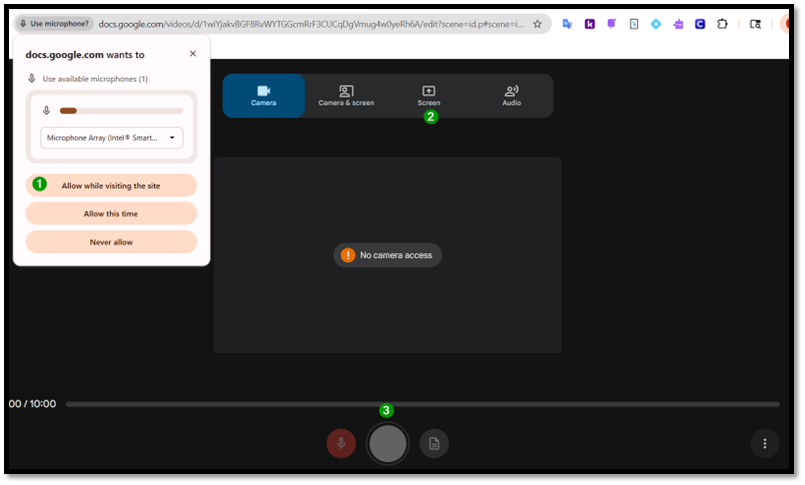The width and height of the screenshot is (805, 485).
Task: Switch to Camera & screen mode
Action: (x=346, y=95)
